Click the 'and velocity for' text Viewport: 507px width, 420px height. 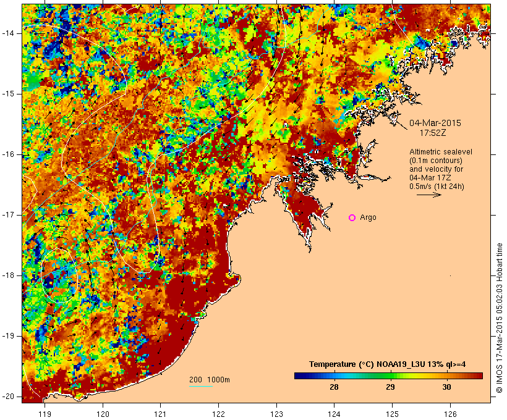pos(436,169)
